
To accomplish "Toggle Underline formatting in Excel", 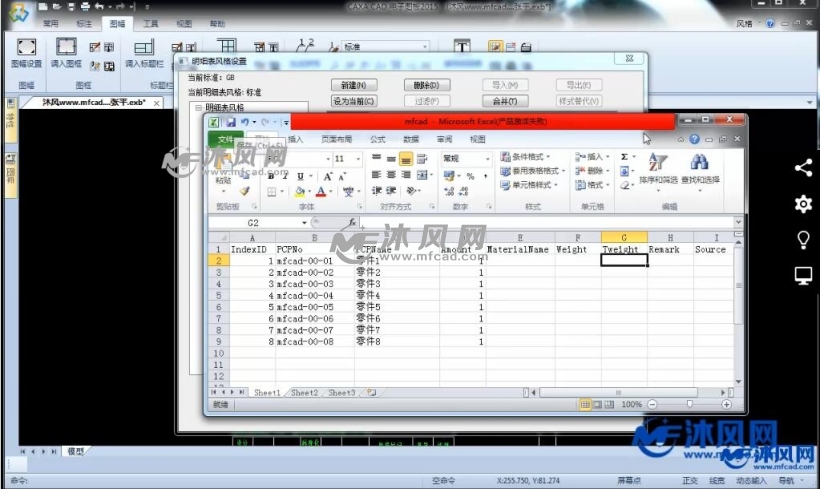I will click(300, 177).
